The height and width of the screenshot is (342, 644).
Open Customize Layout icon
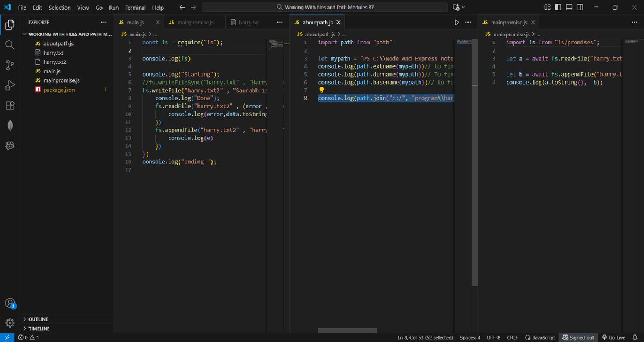click(547, 8)
